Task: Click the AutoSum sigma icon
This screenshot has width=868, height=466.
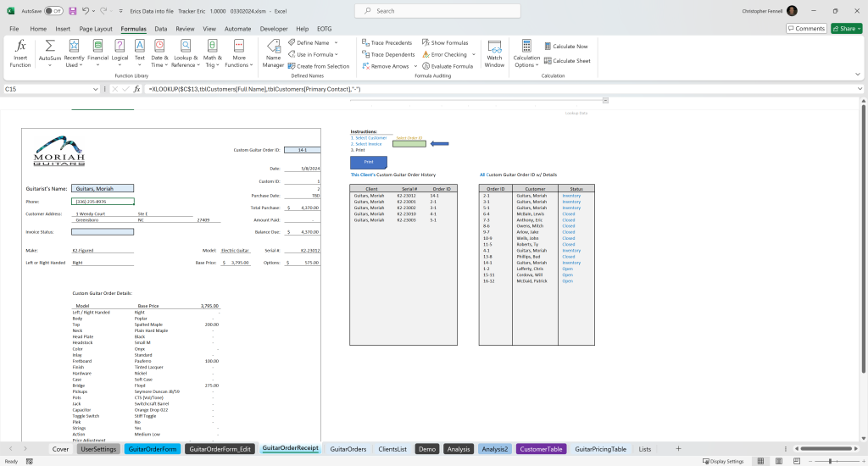Action: point(50,46)
